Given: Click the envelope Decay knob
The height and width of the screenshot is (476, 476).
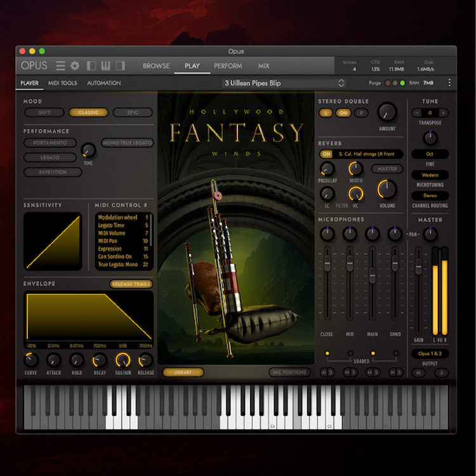Looking at the screenshot, I should pyautogui.click(x=100, y=360).
